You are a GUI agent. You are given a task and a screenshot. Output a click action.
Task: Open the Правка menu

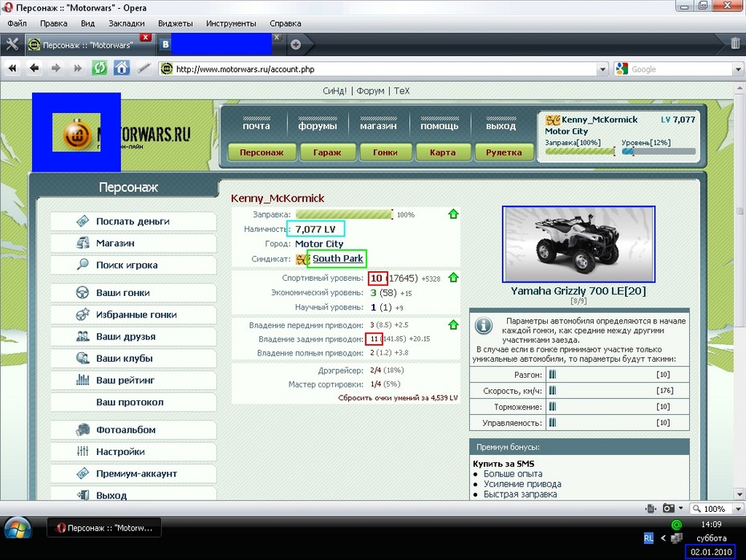click(x=54, y=23)
